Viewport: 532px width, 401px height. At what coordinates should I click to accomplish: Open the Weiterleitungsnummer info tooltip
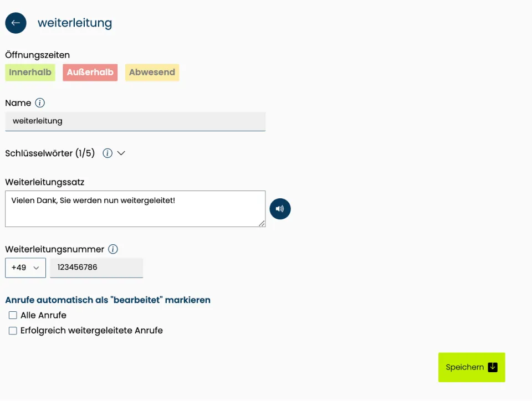112,249
